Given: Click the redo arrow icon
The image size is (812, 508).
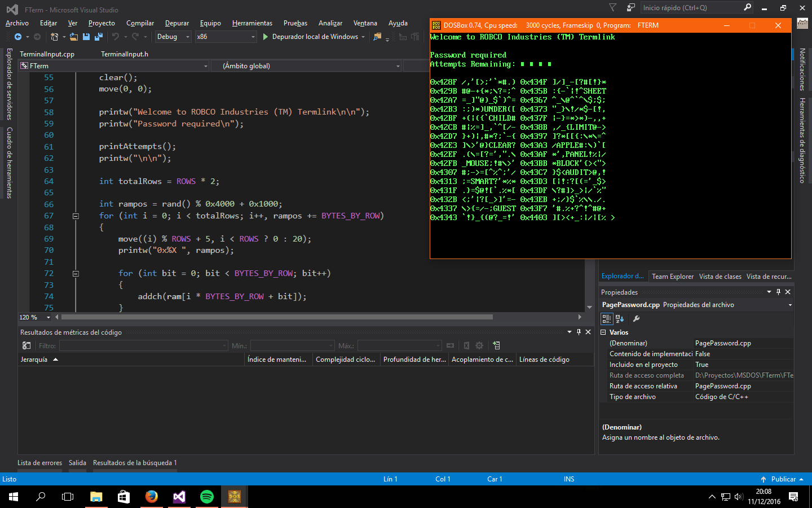Looking at the screenshot, I should [x=135, y=37].
